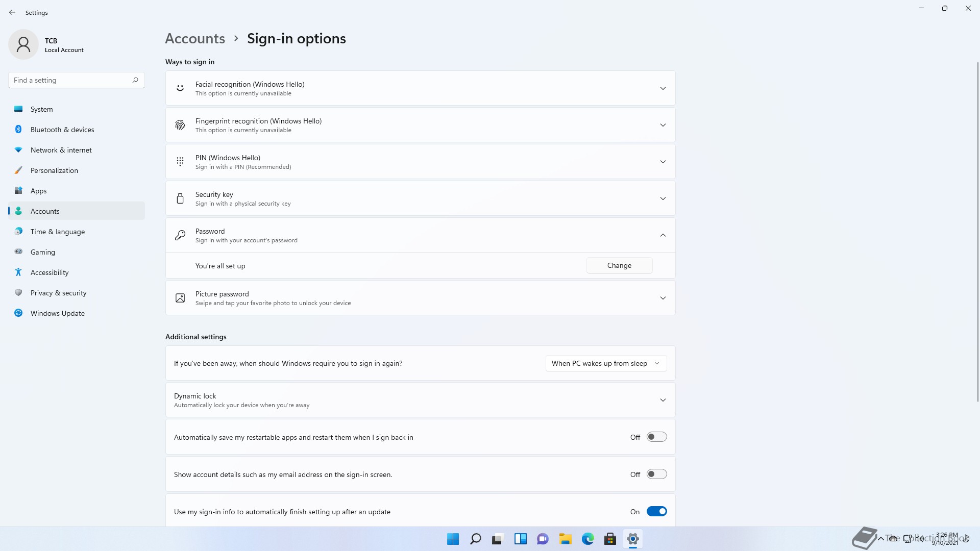
Task: Toggle show account details on sign-in screen
Action: coord(657,474)
